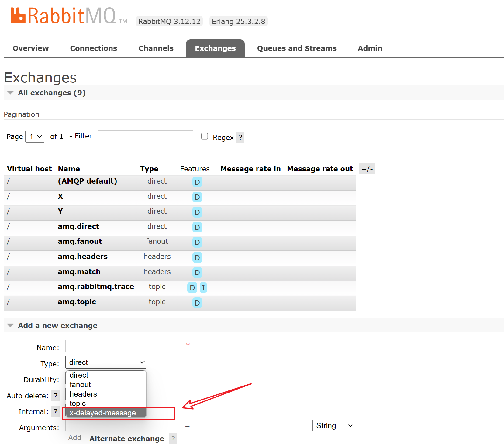Click the D badge for AMQP default
The image size is (504, 444).
pos(197,182)
